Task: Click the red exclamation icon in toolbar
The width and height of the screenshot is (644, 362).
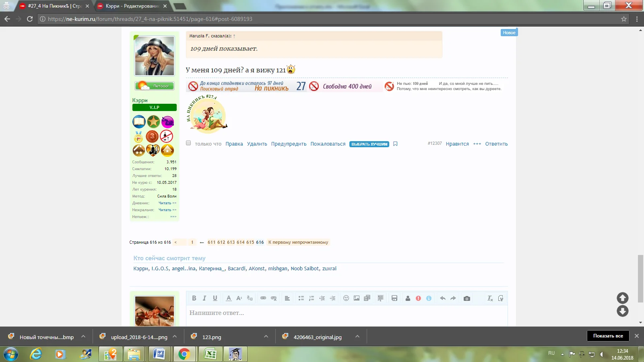Action: 418,298
